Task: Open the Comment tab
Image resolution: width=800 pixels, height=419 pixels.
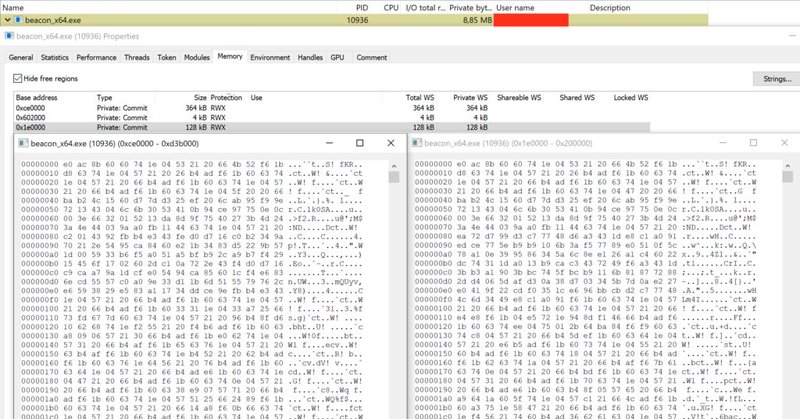Action: pyautogui.click(x=371, y=58)
